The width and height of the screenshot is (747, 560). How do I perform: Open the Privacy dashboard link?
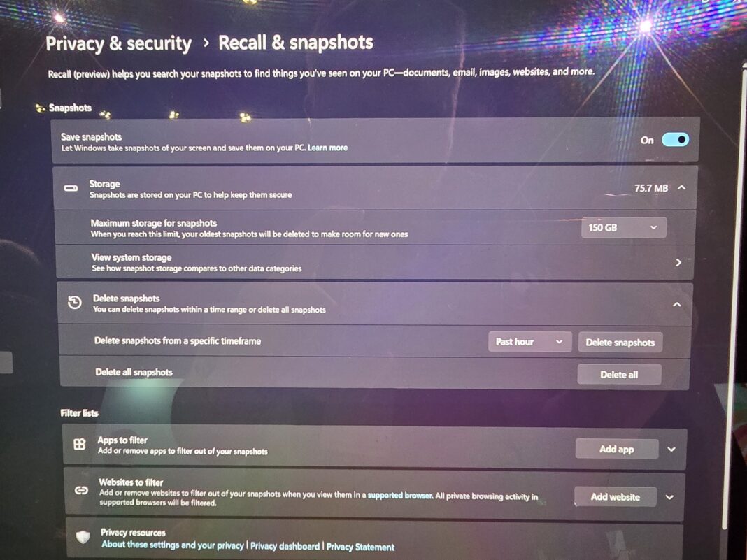285,546
